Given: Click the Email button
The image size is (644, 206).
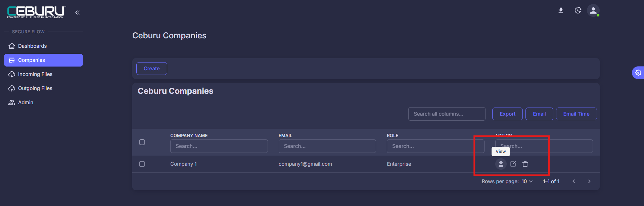Looking at the screenshot, I should pos(539,114).
